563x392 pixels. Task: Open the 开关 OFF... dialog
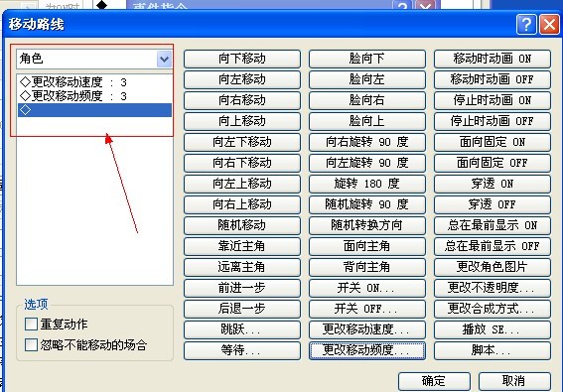pos(367,309)
